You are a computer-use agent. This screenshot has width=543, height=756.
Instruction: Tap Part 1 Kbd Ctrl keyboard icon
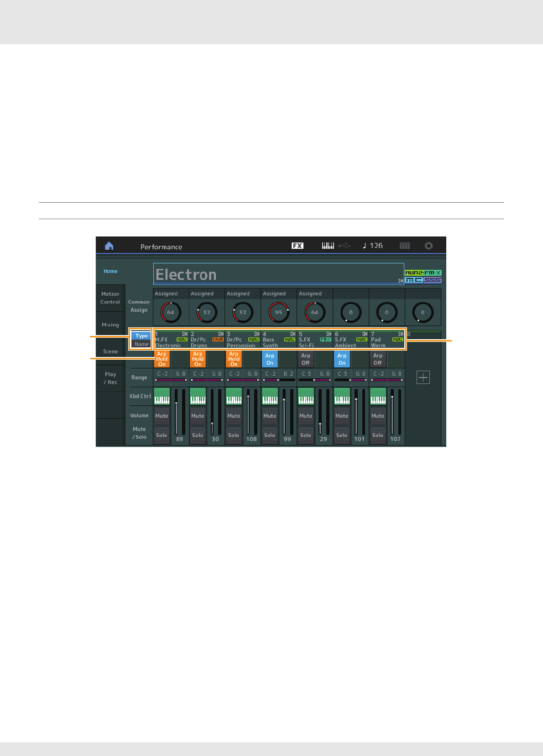click(162, 396)
